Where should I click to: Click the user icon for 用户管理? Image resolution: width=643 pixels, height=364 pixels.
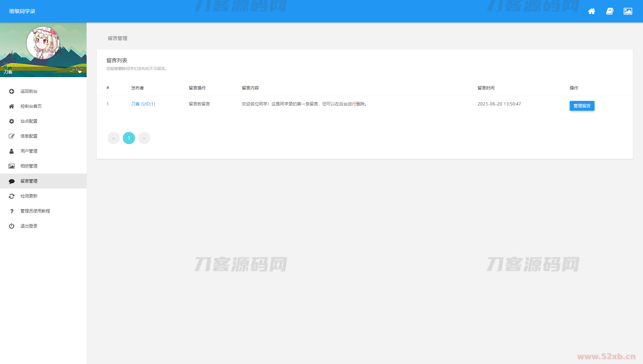pyautogui.click(x=12, y=151)
